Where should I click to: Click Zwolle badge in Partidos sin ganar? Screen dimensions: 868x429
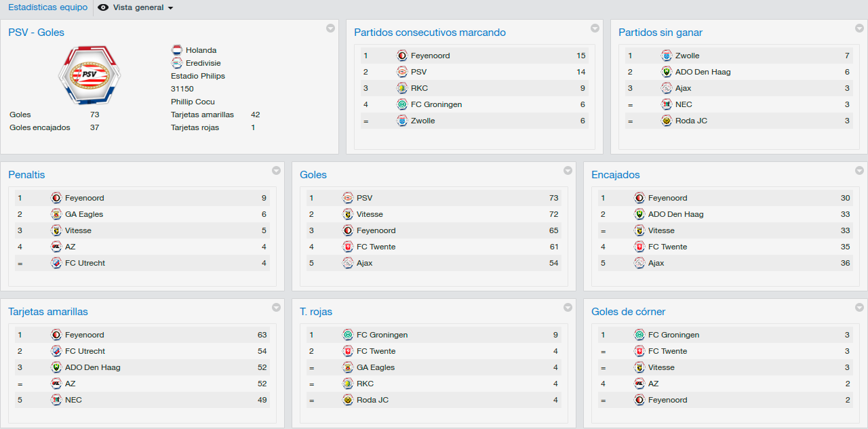pos(667,56)
